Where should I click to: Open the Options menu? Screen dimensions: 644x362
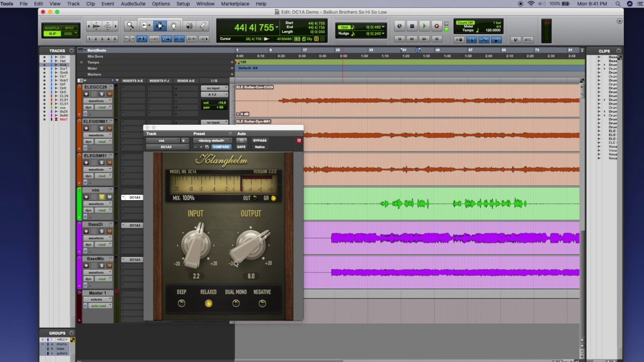161,4
